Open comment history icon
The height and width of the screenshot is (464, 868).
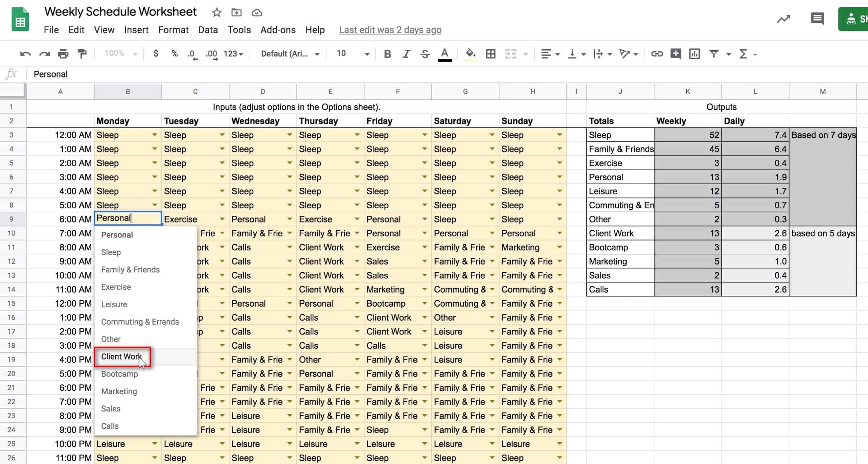point(817,19)
